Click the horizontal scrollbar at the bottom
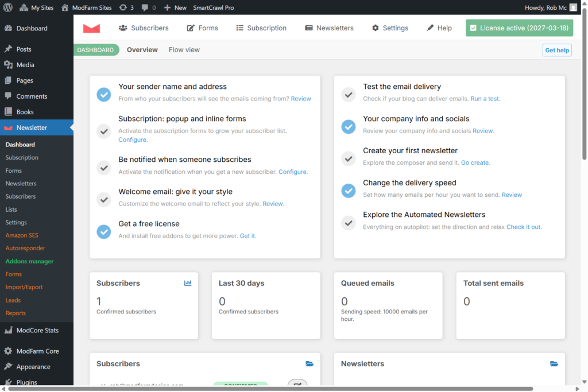588x392 pixels. click(x=270, y=389)
